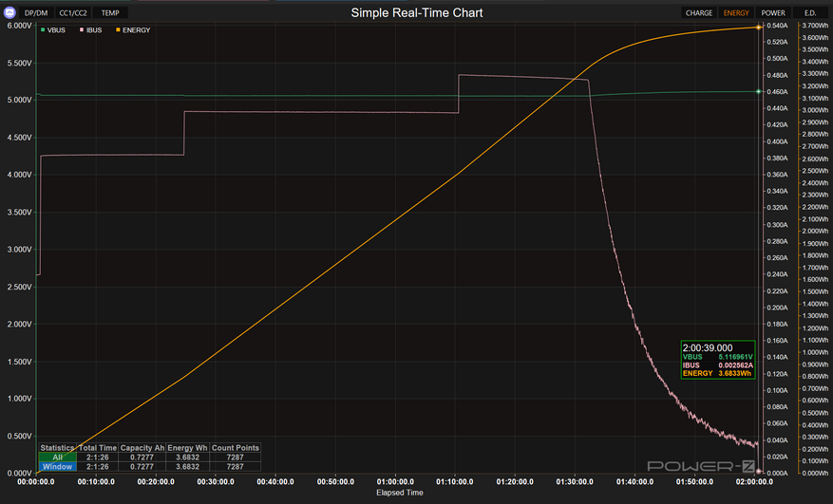Toggle the DP/DM channel button
Image resolution: width=833 pixels, height=504 pixels.
pos(38,13)
